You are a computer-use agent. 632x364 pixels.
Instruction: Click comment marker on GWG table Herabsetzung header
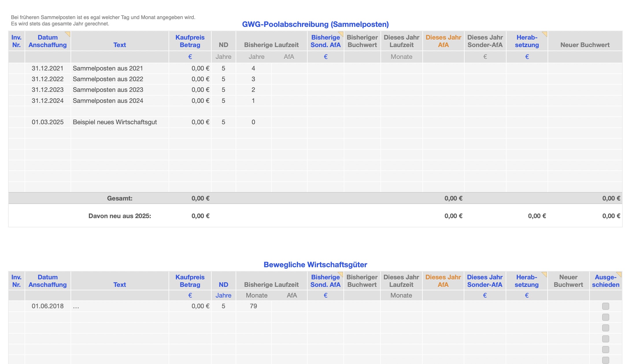pyautogui.click(x=545, y=34)
